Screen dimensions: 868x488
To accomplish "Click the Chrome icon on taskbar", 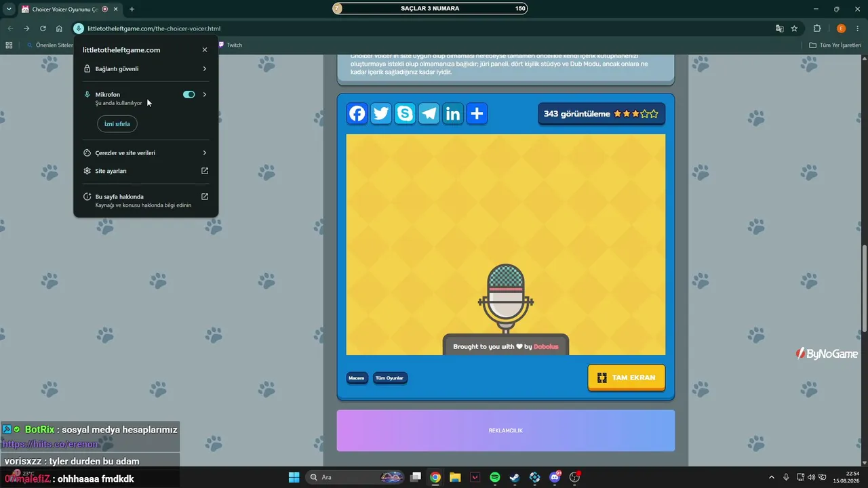I will [x=435, y=477].
